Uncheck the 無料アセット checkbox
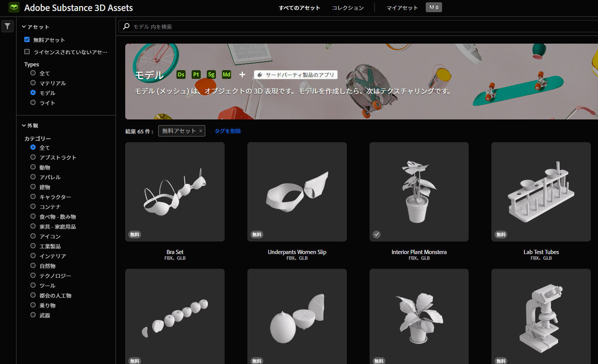Image resolution: width=598 pixels, height=364 pixels. [x=27, y=39]
